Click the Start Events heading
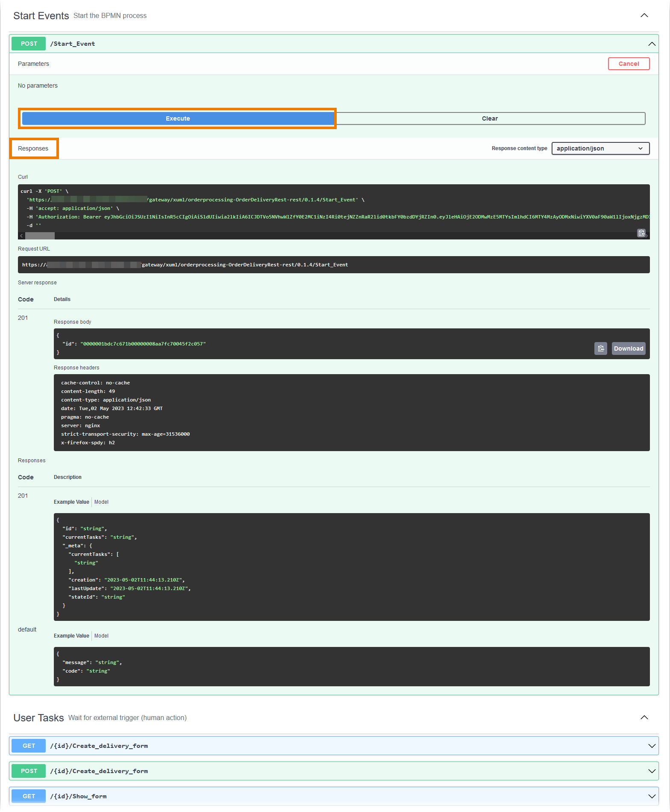Image resolution: width=670 pixels, height=812 pixels. click(x=41, y=16)
